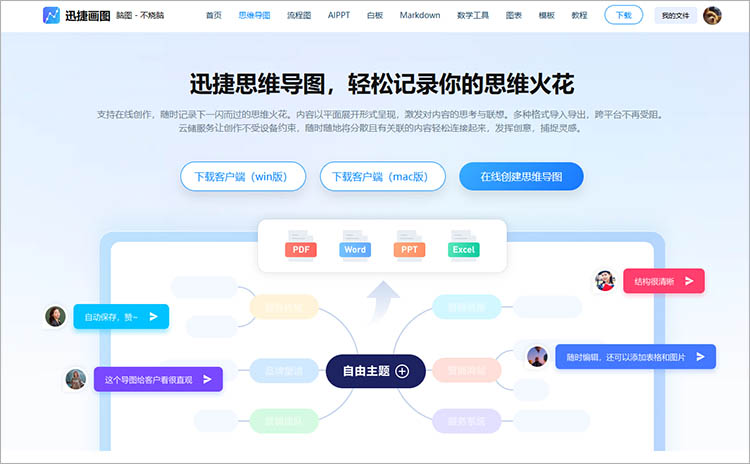Click the 这个导图给客户看很直观 bubble
Viewport: 750px width, 464px height.
pos(158,379)
